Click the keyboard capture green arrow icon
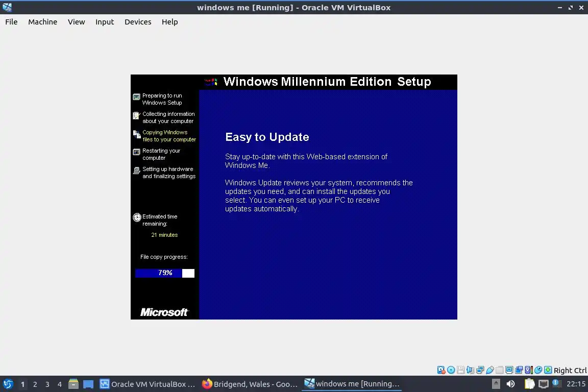Image resolution: width=588 pixels, height=392 pixels. [548, 370]
